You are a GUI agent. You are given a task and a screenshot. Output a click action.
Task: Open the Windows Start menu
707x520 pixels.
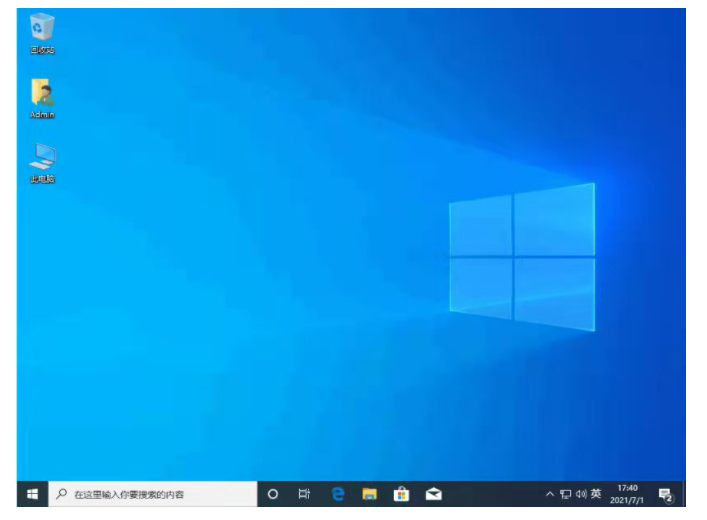32,494
